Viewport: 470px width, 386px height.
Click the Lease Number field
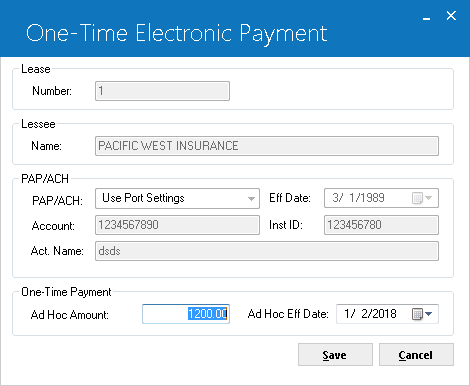pos(162,91)
